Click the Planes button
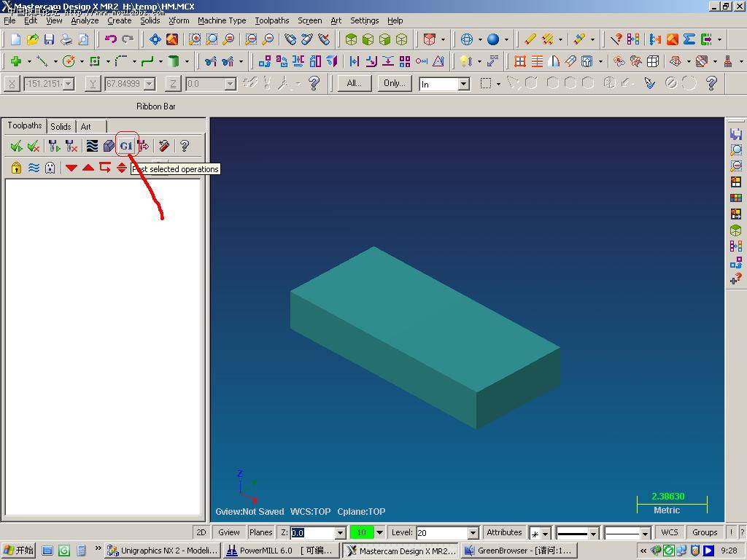This screenshot has height=560, width=747. click(x=261, y=532)
